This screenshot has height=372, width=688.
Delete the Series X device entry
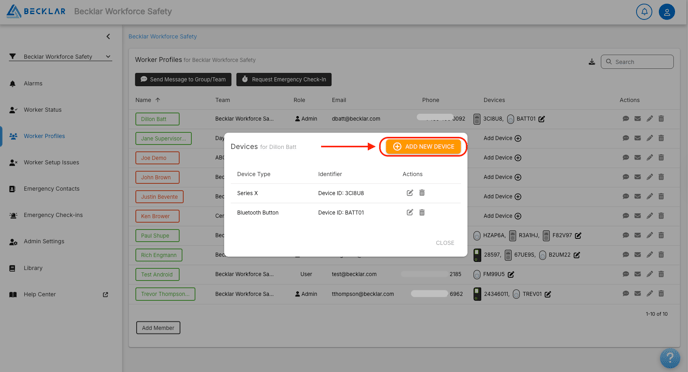(422, 193)
